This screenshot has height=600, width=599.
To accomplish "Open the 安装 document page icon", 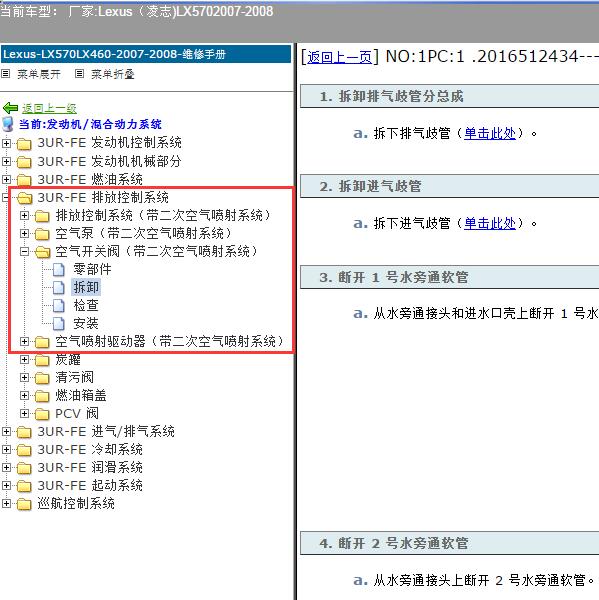I will [59, 323].
